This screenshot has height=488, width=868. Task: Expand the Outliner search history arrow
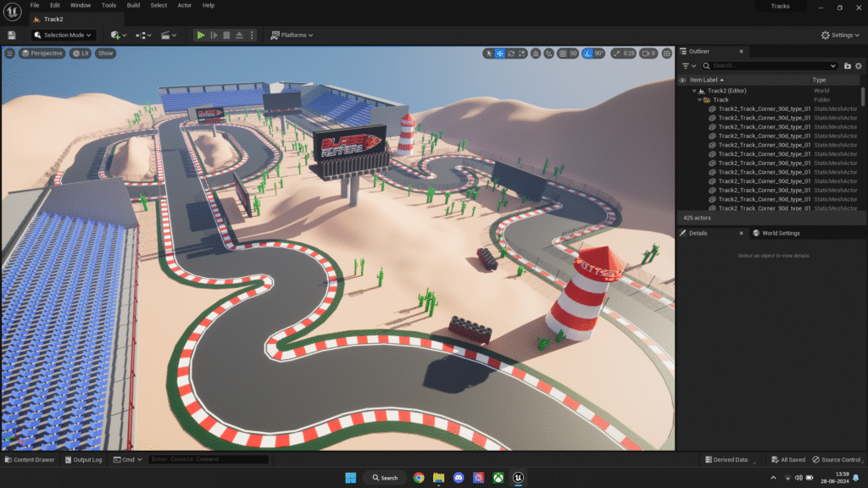[832, 66]
